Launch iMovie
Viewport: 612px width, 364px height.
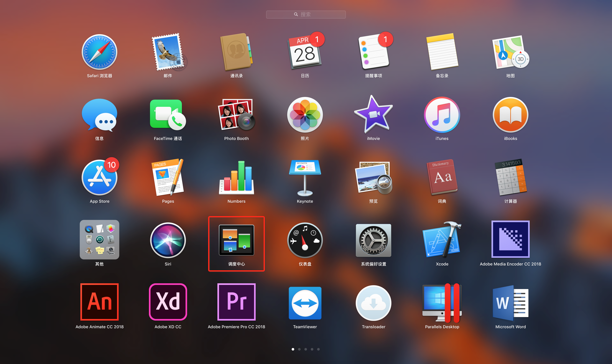[374, 115]
